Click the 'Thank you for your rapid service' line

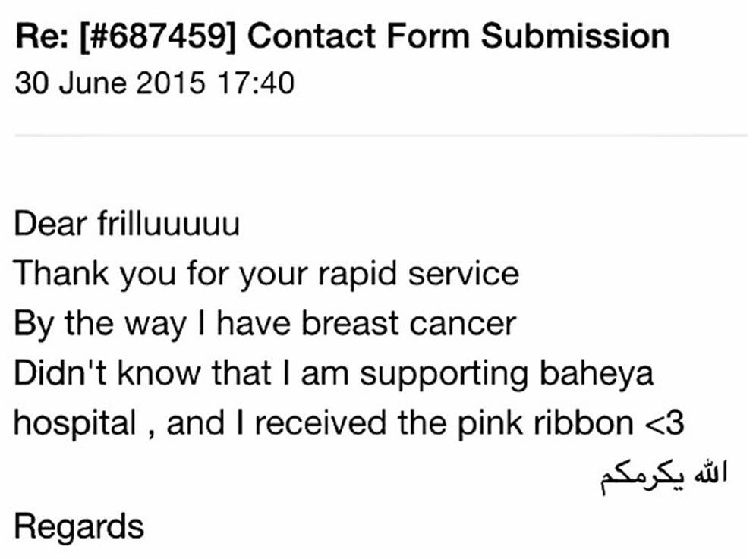pyautogui.click(x=266, y=274)
